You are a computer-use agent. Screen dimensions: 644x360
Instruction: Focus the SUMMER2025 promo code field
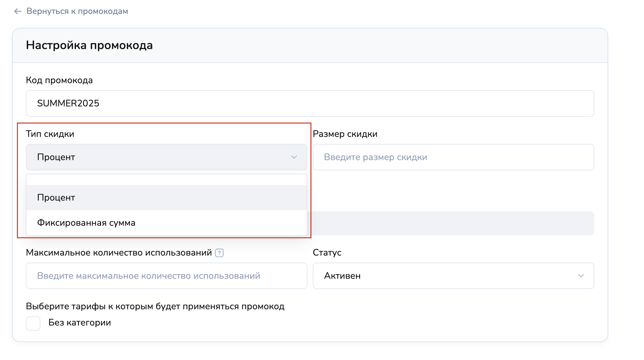click(310, 103)
